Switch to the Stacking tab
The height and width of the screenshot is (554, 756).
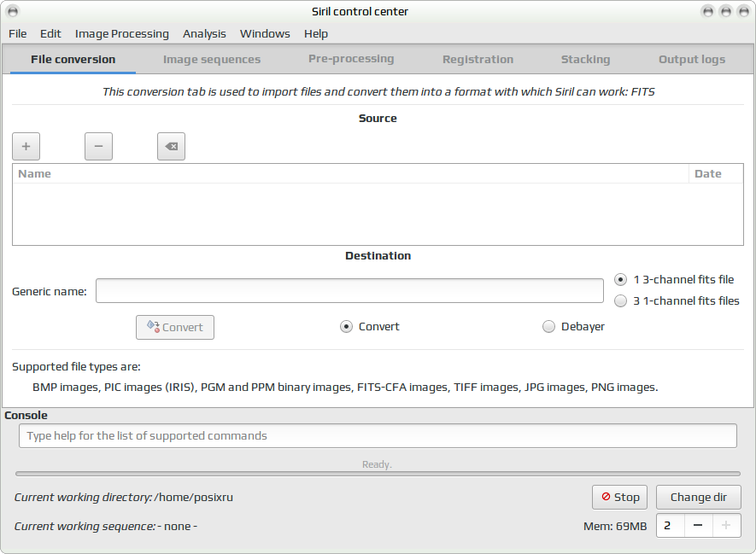(585, 60)
